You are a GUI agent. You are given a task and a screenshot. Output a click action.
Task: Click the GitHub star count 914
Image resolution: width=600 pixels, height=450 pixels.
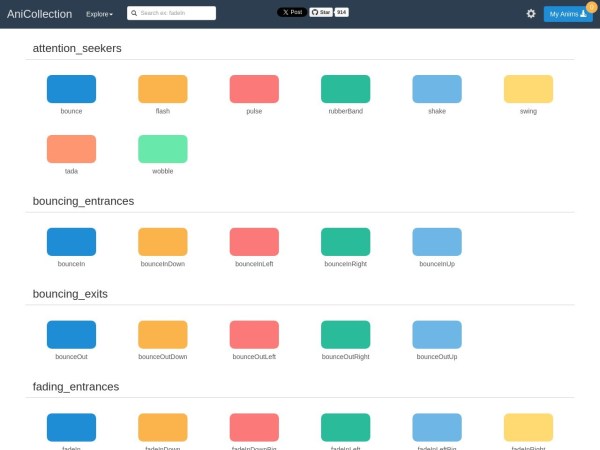(x=342, y=12)
